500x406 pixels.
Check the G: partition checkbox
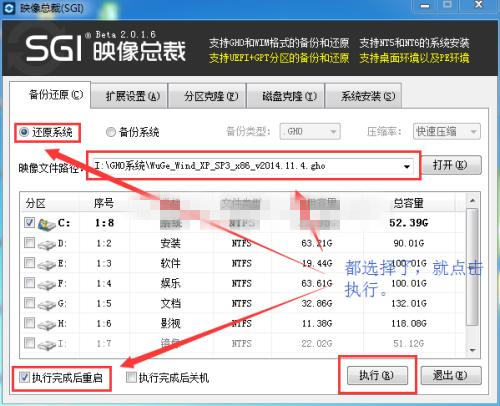tap(30, 303)
